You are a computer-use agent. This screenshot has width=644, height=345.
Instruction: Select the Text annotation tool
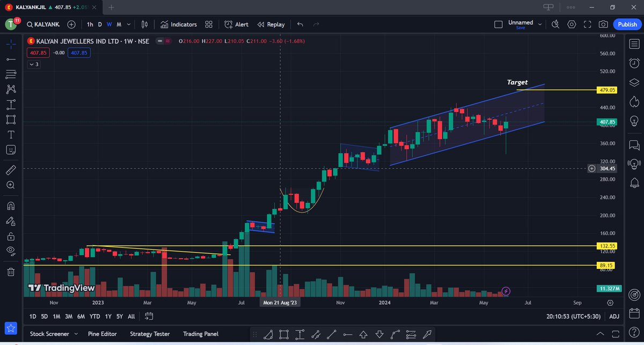click(11, 134)
